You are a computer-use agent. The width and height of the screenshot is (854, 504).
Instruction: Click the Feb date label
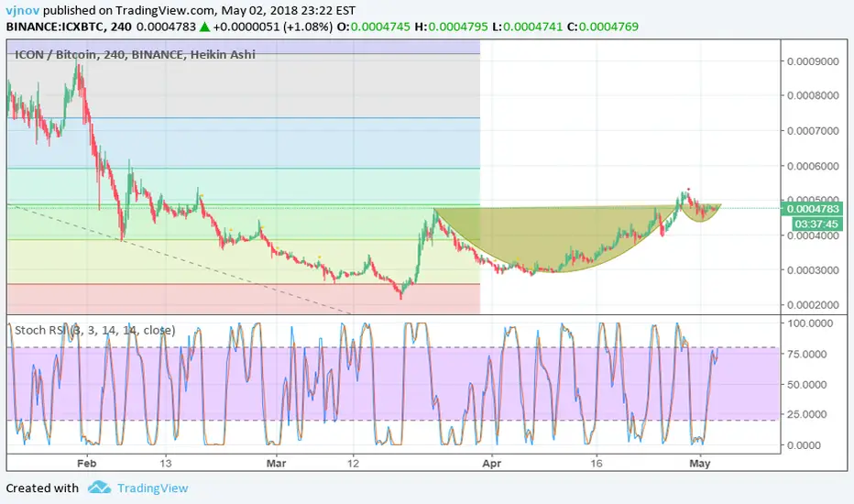click(86, 464)
